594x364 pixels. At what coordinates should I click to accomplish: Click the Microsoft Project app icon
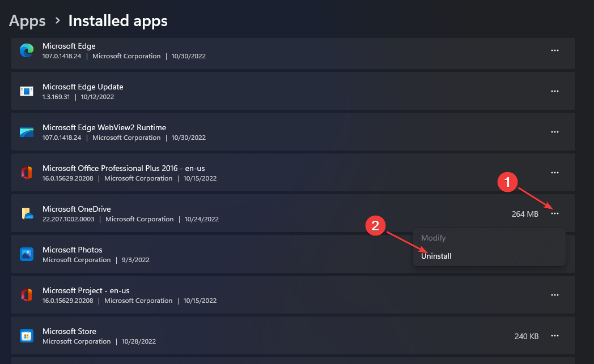27,295
